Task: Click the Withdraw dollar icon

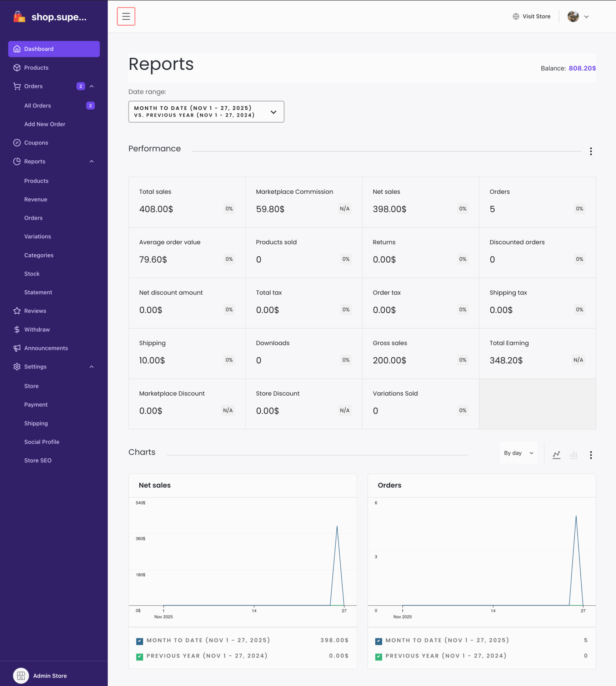Action: tap(17, 329)
